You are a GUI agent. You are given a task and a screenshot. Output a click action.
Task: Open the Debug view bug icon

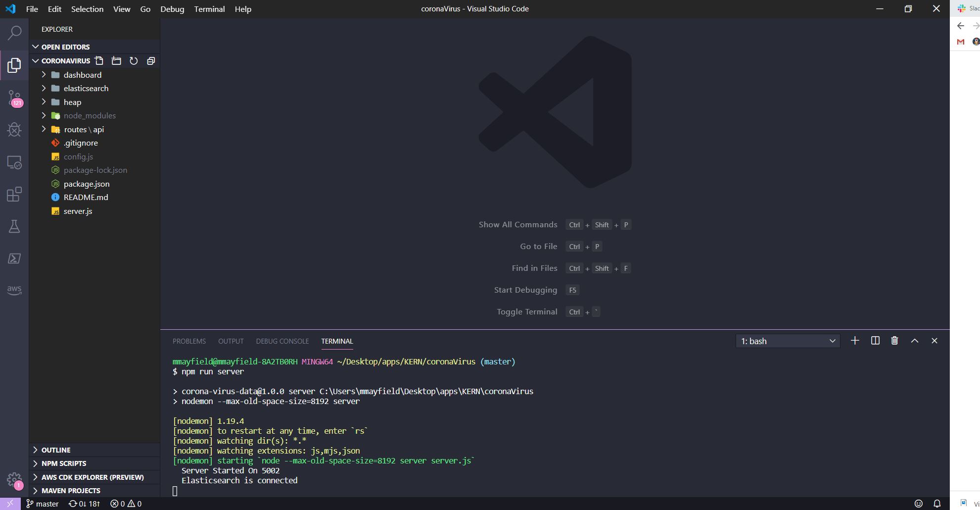click(x=14, y=130)
